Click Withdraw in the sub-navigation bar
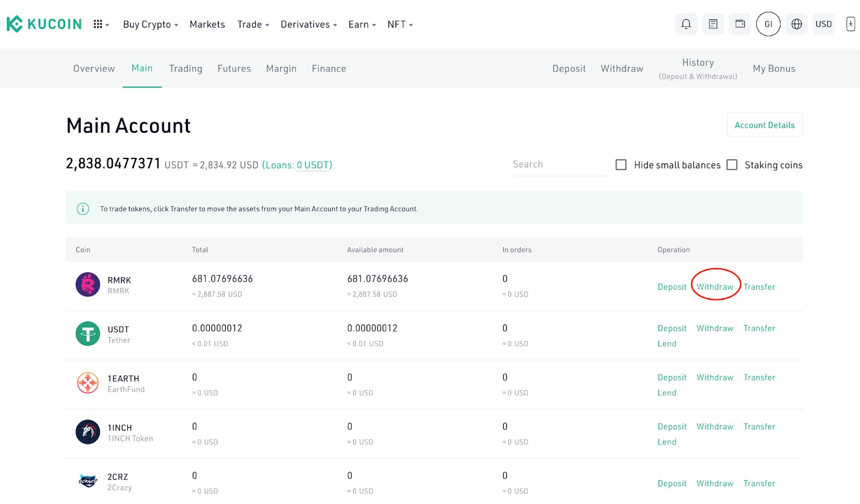This screenshot has height=504, width=860. click(622, 68)
